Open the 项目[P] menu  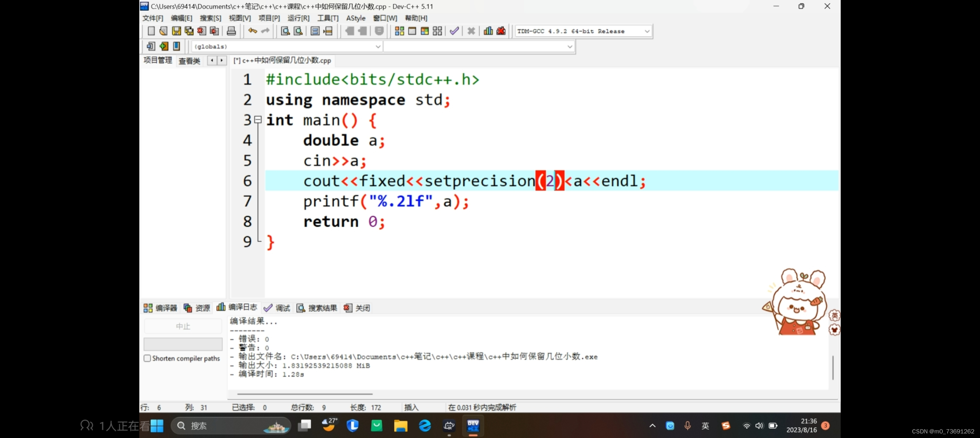(x=269, y=18)
